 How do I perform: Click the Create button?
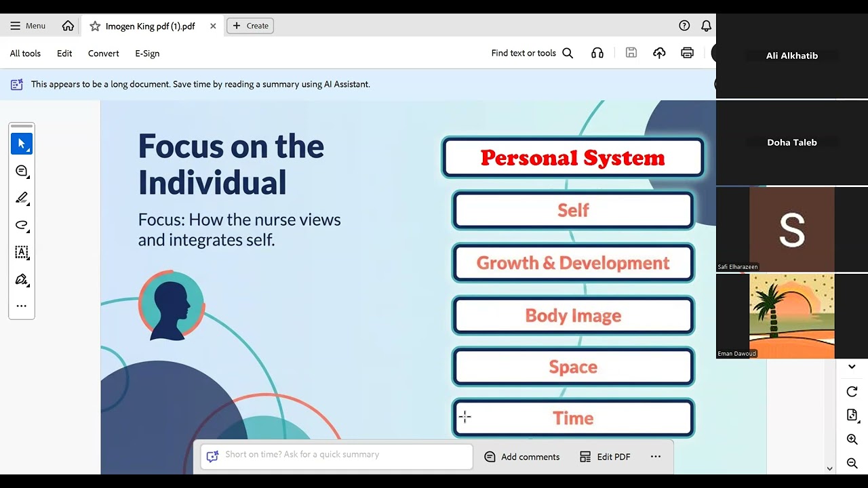click(x=250, y=26)
